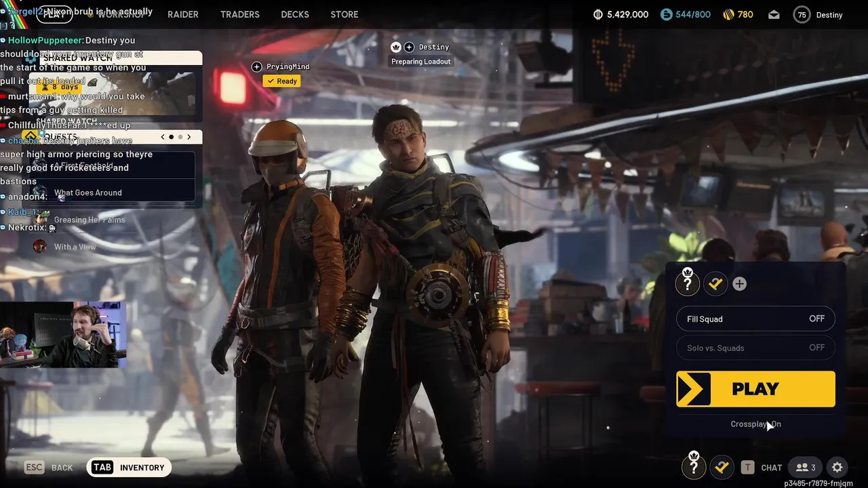
Task: Click Nekrotix's username in chat overlay
Action: pyautogui.click(x=27, y=228)
